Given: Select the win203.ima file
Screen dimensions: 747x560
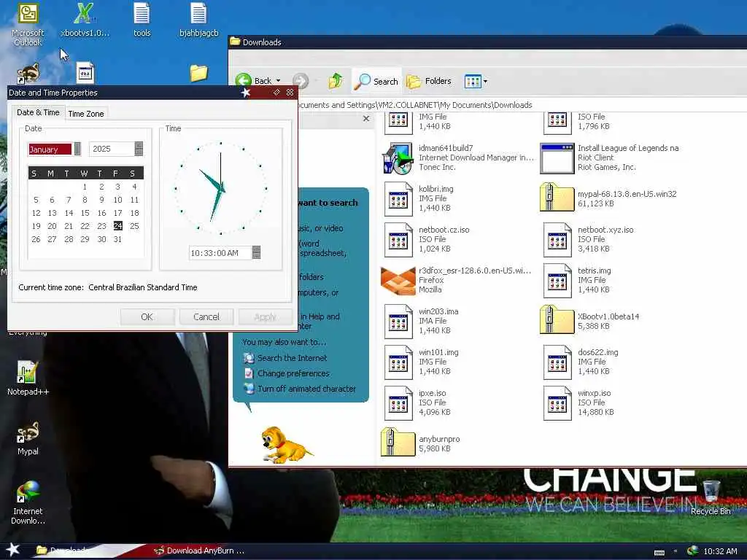Looking at the screenshot, I should pyautogui.click(x=421, y=321).
